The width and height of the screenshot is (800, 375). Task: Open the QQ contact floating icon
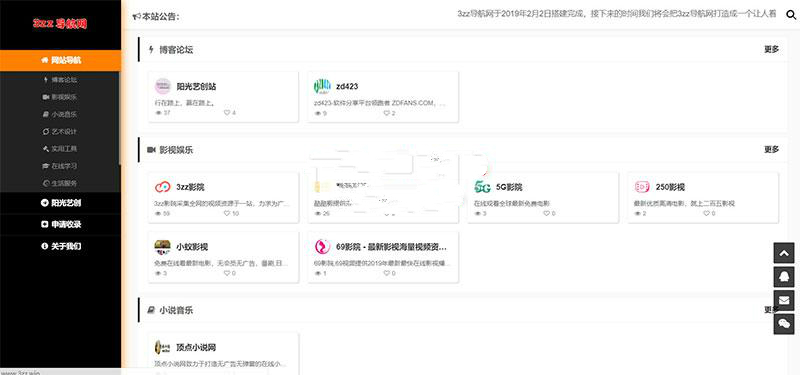pyautogui.click(x=784, y=277)
